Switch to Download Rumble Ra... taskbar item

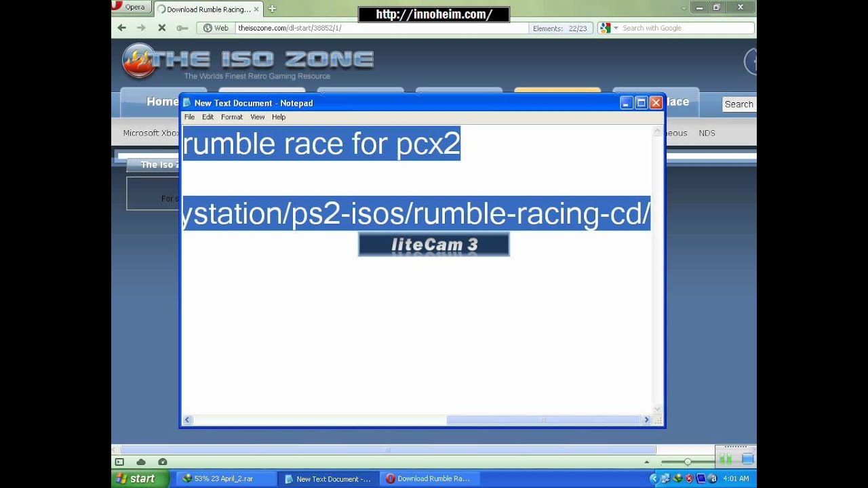(429, 479)
